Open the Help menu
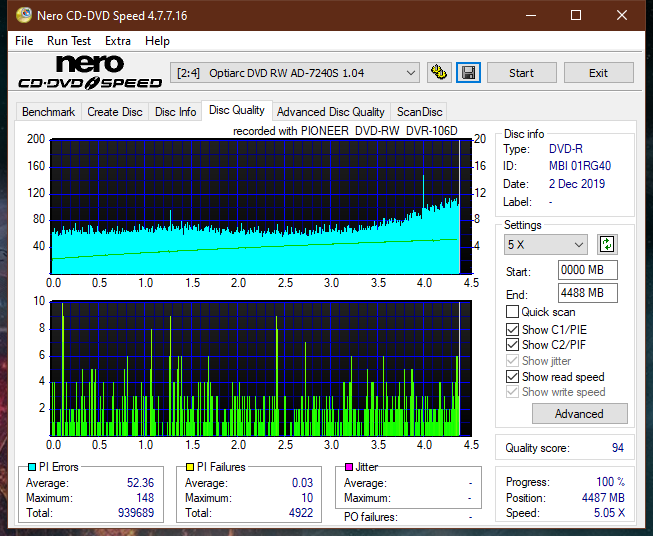The width and height of the screenshot is (653, 536). [157, 41]
